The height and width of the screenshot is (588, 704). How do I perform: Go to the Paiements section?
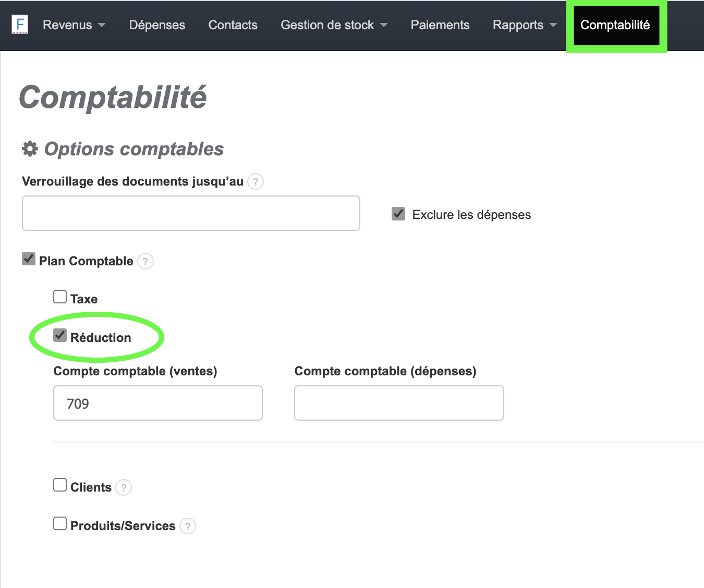[x=440, y=24]
